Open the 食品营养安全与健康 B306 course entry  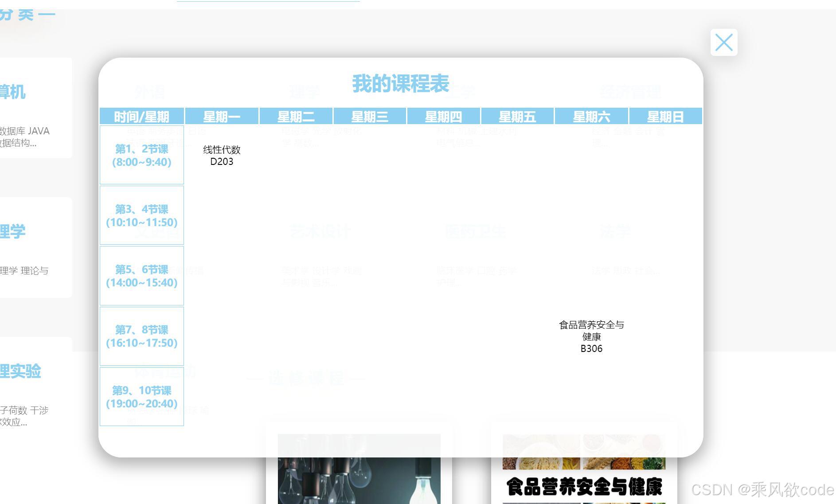click(591, 336)
